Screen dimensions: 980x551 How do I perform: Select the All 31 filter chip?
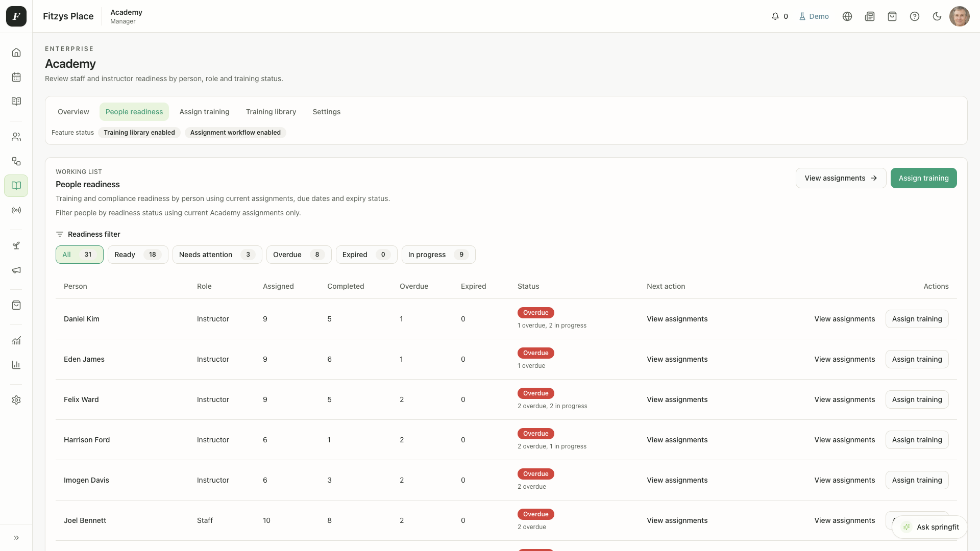tap(80, 255)
